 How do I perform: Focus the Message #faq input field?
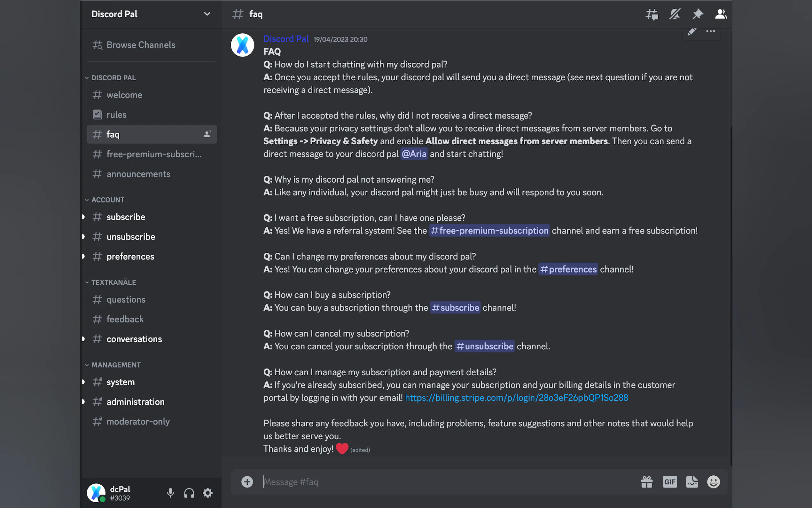coord(436,482)
